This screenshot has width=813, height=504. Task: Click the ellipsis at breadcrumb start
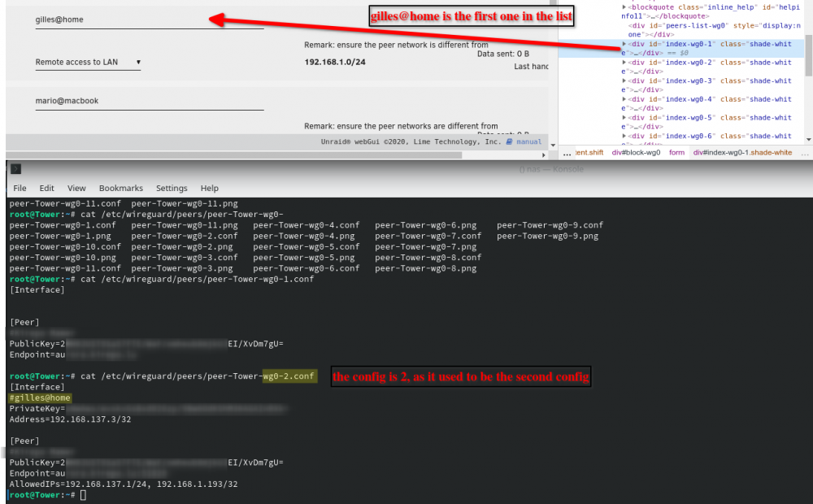point(567,153)
